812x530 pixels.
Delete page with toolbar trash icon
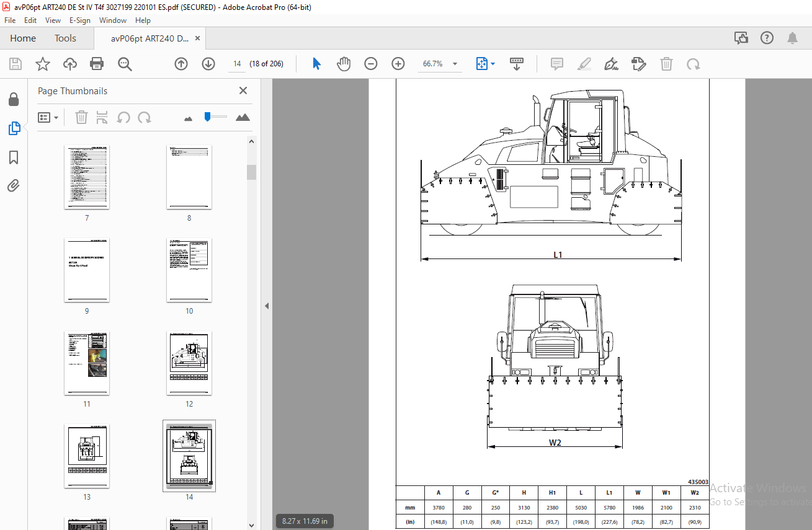click(666, 64)
